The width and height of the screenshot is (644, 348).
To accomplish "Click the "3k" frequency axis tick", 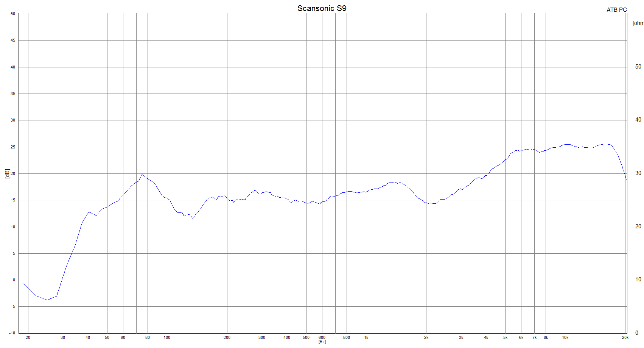I will [461, 337].
